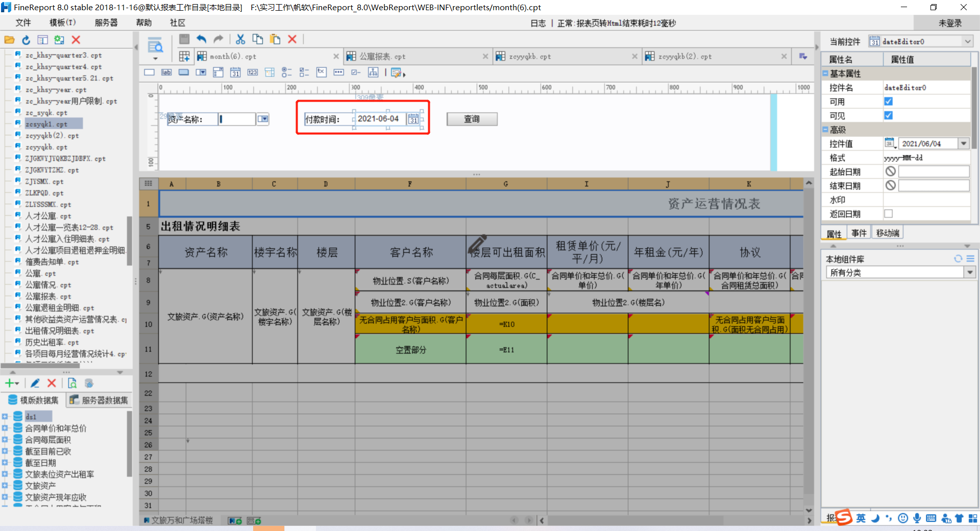Copy the selected element

click(258, 39)
